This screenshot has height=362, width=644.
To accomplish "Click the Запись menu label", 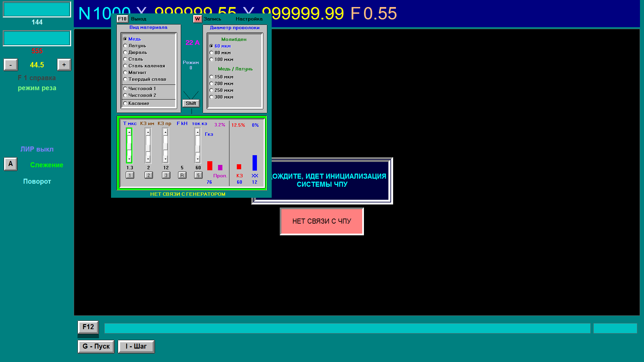I will pos(212,19).
